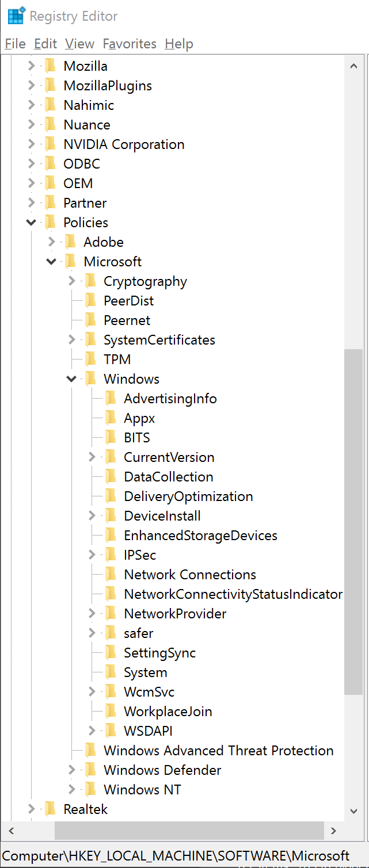Open the Favorites menu

[x=130, y=44]
